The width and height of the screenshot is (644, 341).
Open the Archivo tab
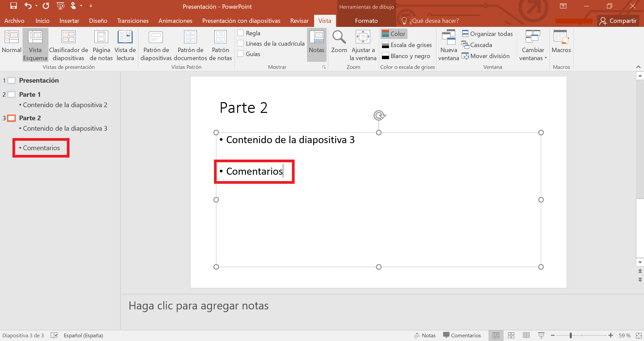pyautogui.click(x=14, y=21)
